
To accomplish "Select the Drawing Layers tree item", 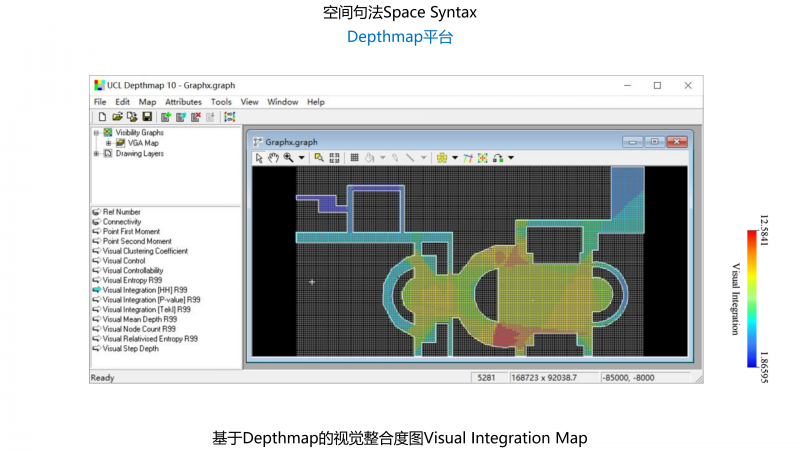I will [x=139, y=154].
